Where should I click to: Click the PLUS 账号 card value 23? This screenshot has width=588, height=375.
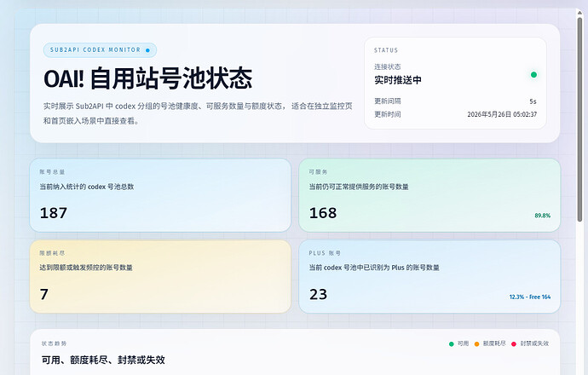319,294
